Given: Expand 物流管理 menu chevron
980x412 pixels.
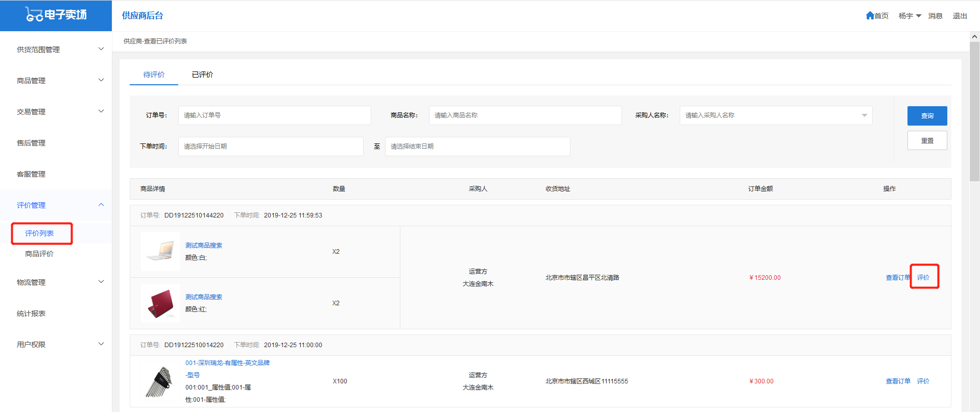Looking at the screenshot, I should point(101,282).
